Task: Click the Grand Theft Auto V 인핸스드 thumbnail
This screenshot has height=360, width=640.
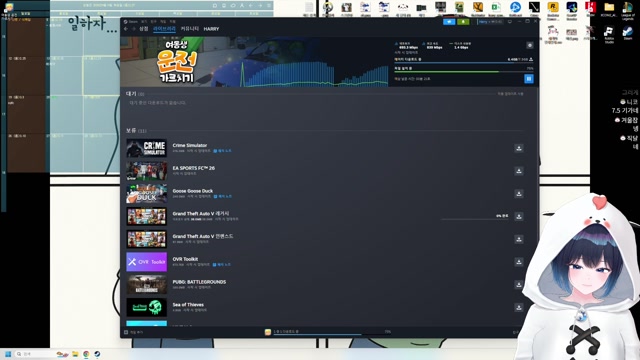Action: (x=147, y=239)
